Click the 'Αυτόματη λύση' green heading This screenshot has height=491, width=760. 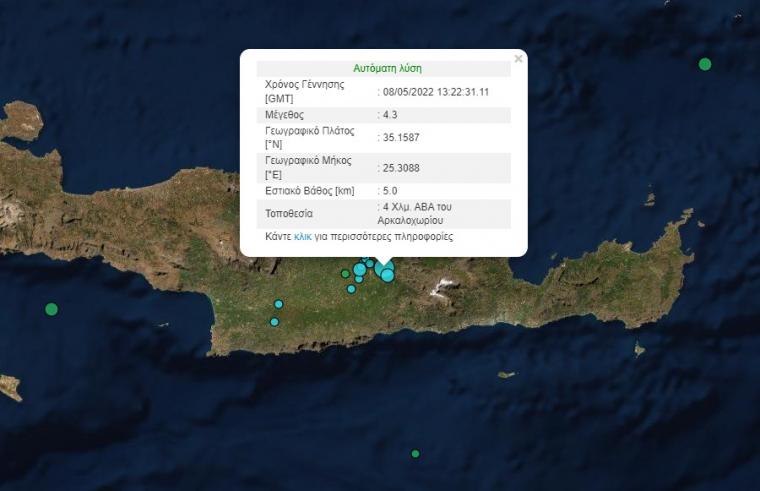[387, 69]
